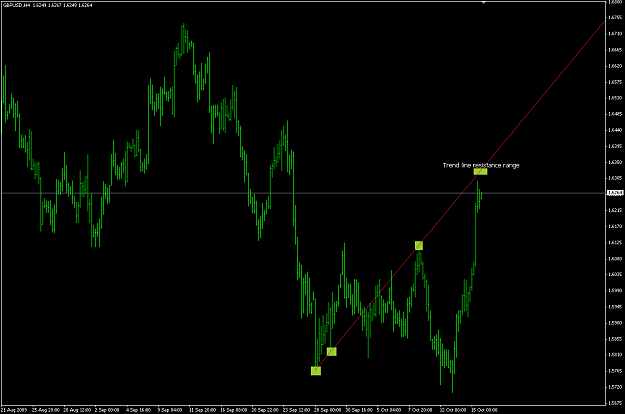Click the 1.5720 price scale label

click(615, 387)
